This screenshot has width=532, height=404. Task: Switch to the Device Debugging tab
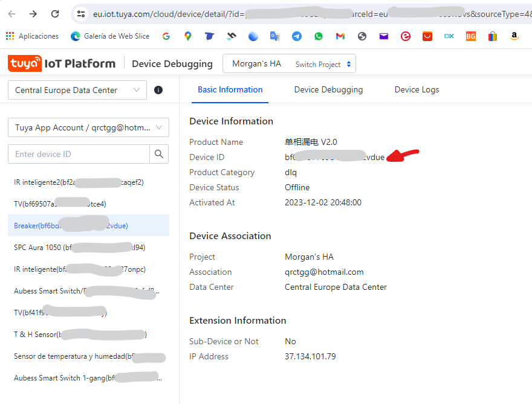click(x=328, y=89)
